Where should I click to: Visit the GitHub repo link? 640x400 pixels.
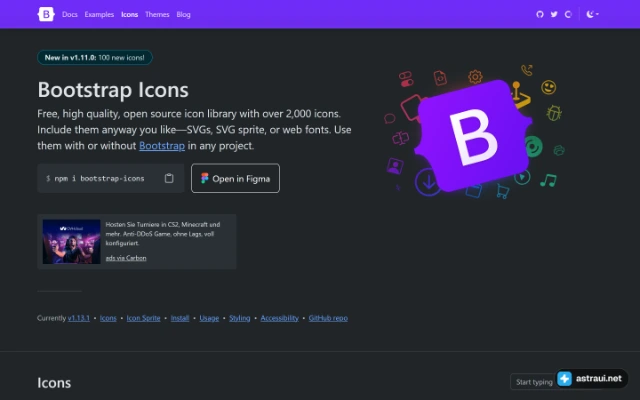coord(328,318)
